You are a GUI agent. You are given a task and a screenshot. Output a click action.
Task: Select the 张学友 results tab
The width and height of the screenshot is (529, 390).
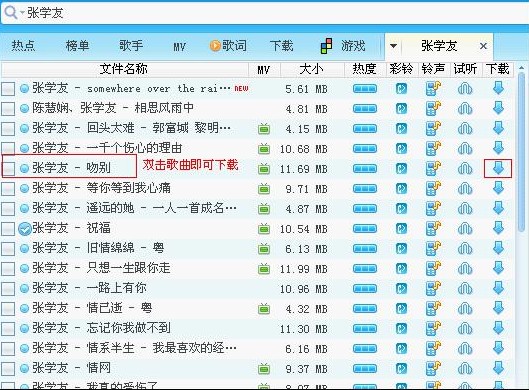tap(439, 46)
